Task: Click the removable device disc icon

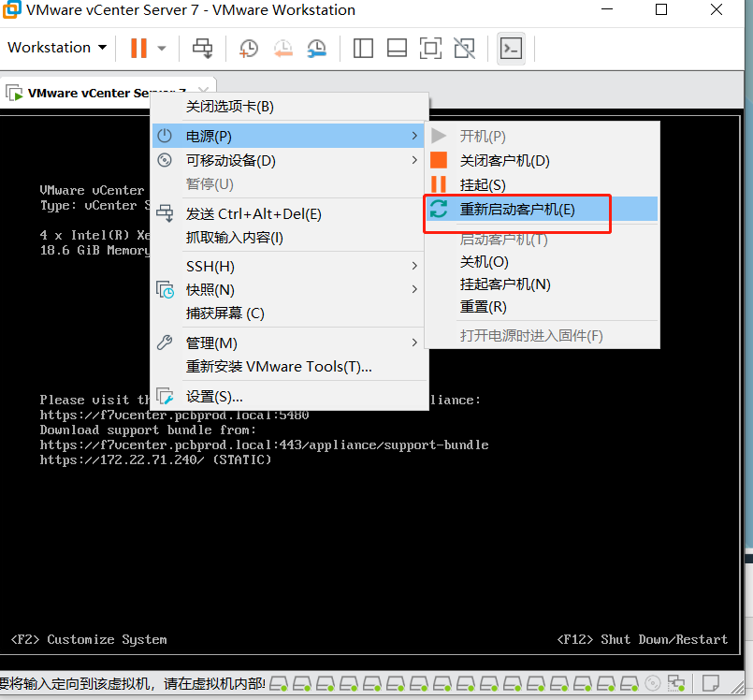Action: coord(165,160)
